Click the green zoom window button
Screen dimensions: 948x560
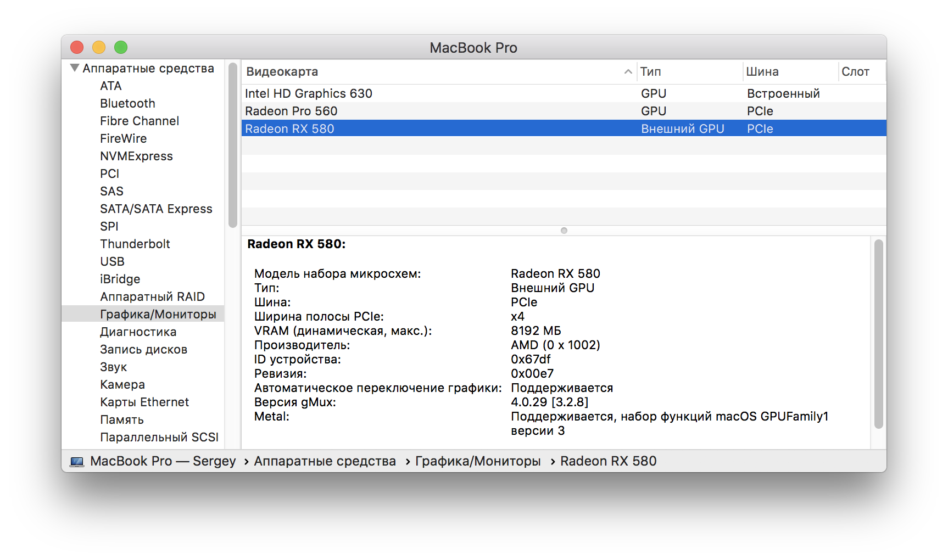click(121, 48)
